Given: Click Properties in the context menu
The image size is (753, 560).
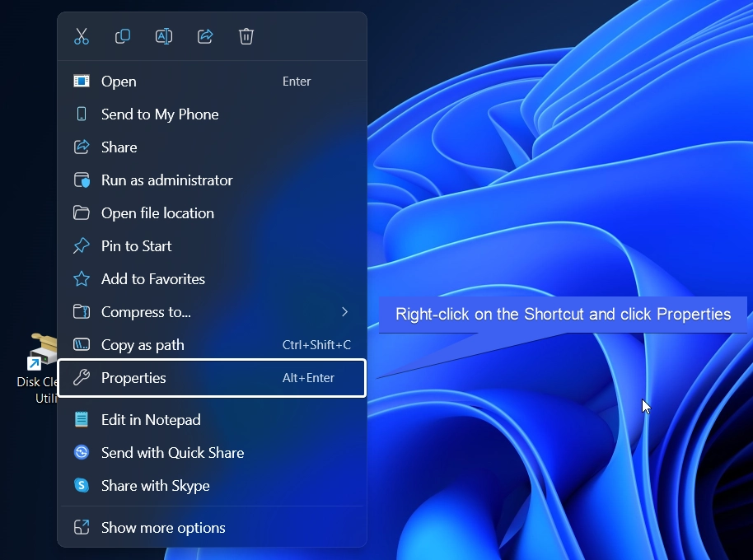Looking at the screenshot, I should tap(212, 378).
